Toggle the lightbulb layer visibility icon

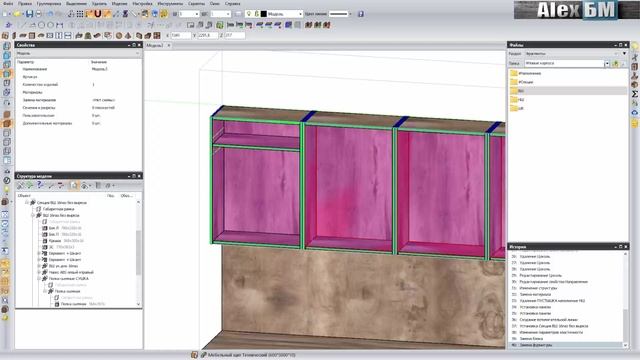pos(249,14)
